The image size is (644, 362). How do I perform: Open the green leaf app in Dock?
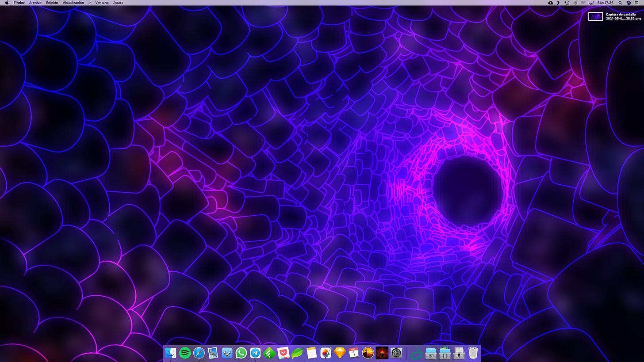[x=297, y=353]
